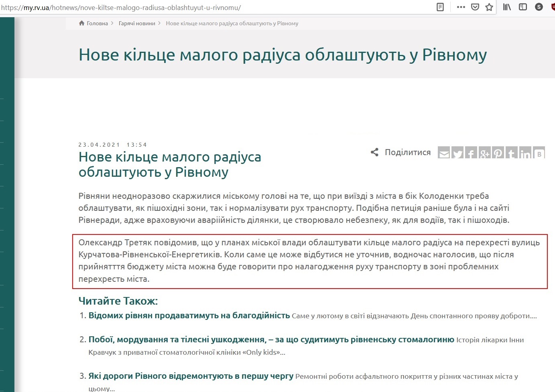The image size is (555, 392).
Task: Open Гарячі новини breadcrumb section
Action: (137, 23)
